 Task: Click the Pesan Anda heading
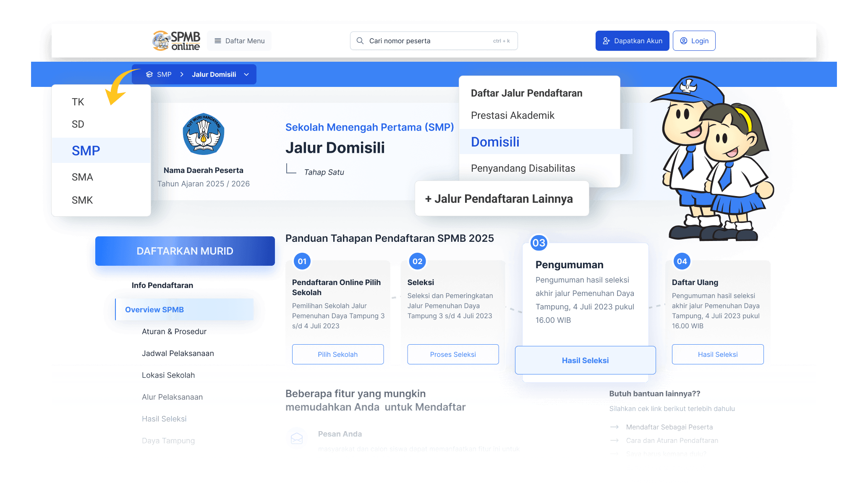340,434
